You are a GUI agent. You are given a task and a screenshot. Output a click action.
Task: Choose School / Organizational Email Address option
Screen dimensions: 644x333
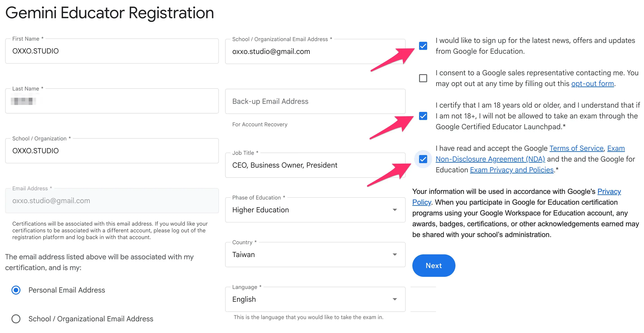16,319
